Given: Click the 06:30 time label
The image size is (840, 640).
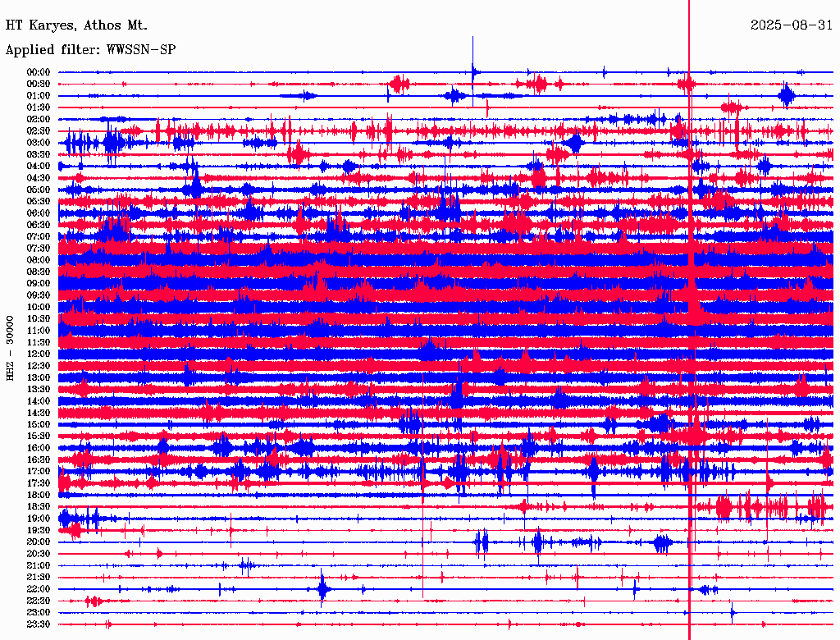Looking at the screenshot, I should (39, 225).
